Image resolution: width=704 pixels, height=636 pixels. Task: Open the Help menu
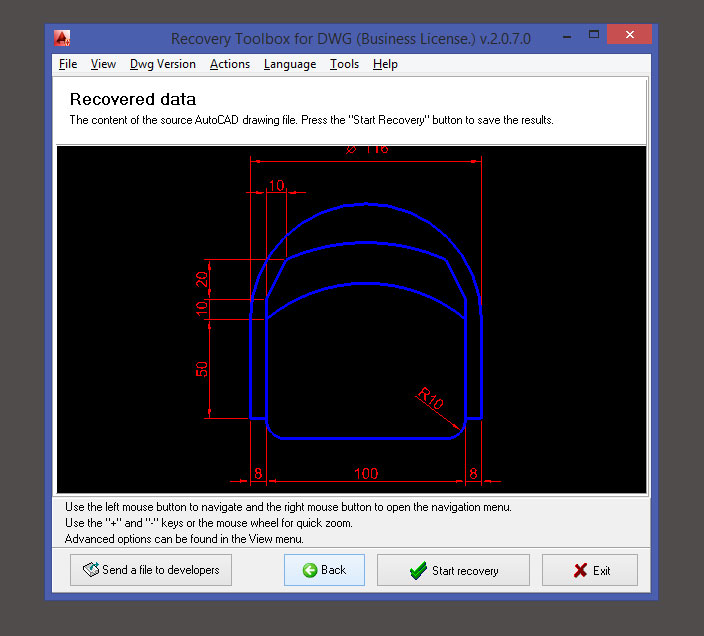click(385, 64)
